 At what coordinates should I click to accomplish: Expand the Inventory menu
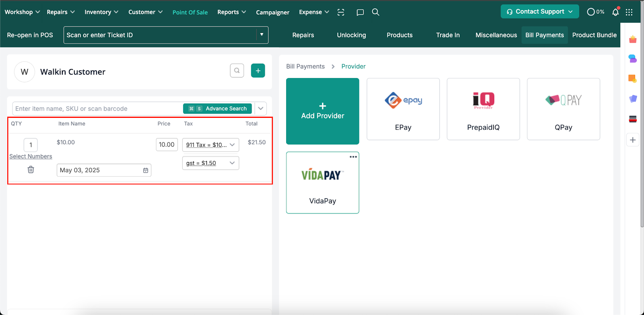click(x=101, y=12)
